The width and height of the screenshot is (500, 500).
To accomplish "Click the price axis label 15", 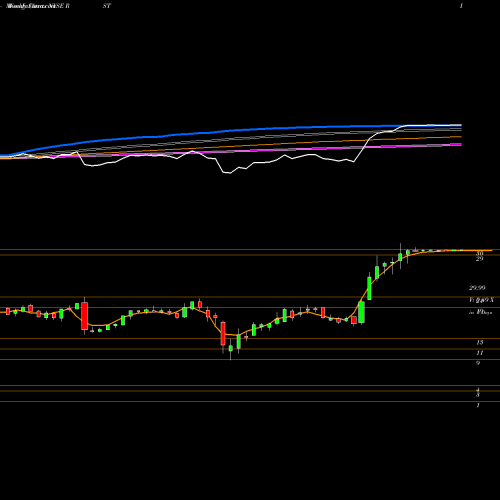I will (x=480, y=342).
